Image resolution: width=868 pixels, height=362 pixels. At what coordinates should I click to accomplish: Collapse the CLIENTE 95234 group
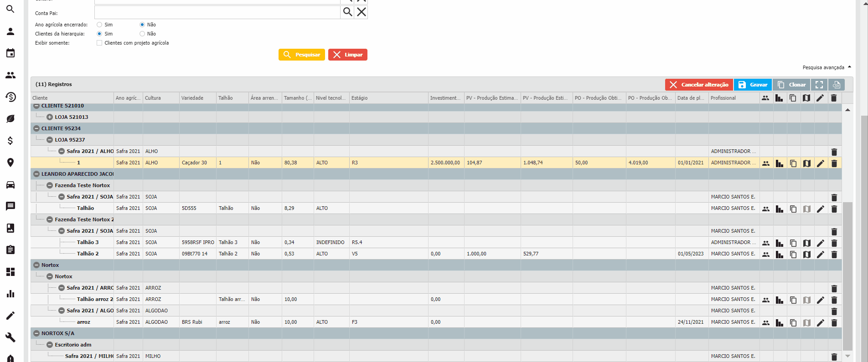[36, 128]
